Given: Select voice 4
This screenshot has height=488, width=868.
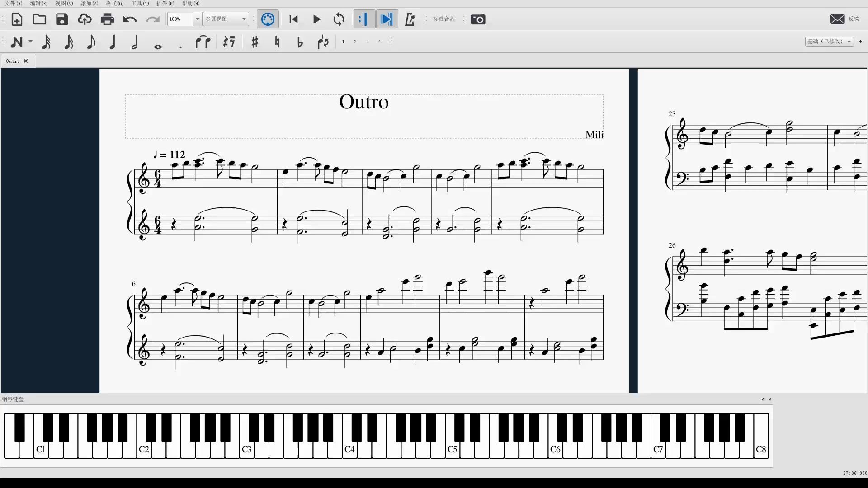Looking at the screenshot, I should (380, 42).
